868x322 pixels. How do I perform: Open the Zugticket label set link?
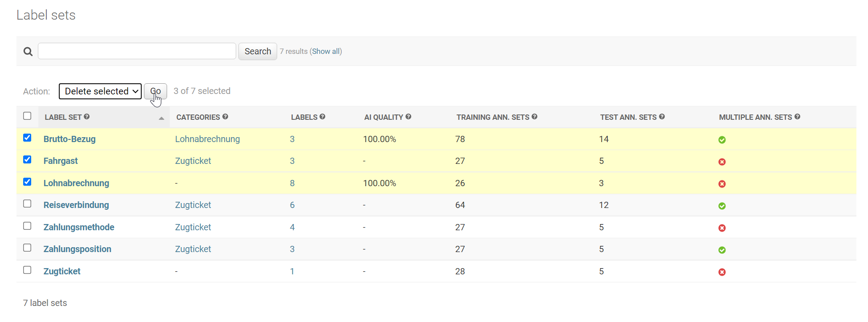[62, 271]
